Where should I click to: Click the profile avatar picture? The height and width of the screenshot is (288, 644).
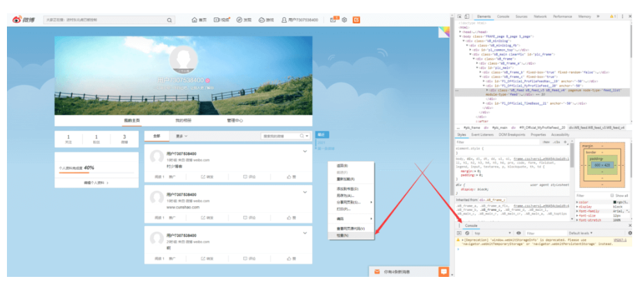[x=184, y=60]
